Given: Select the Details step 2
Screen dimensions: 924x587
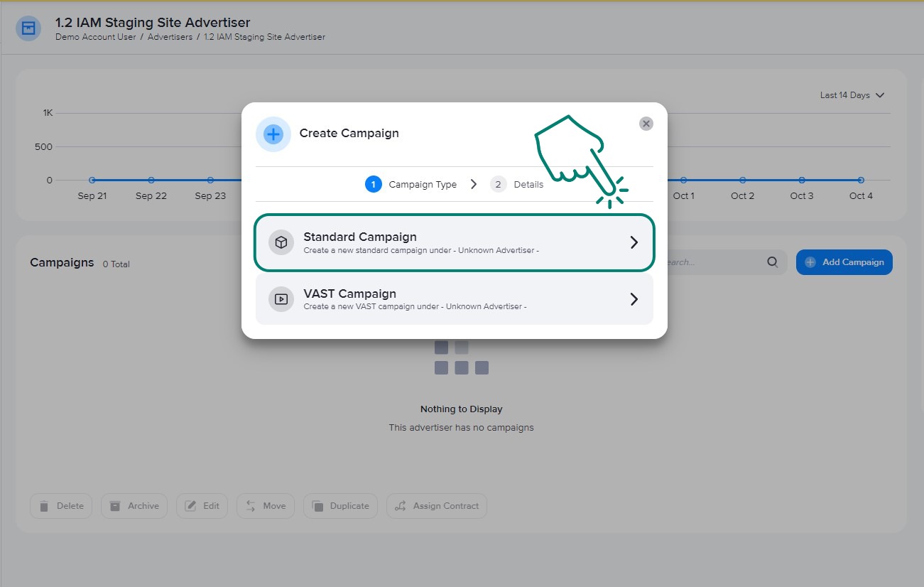Looking at the screenshot, I should point(517,185).
